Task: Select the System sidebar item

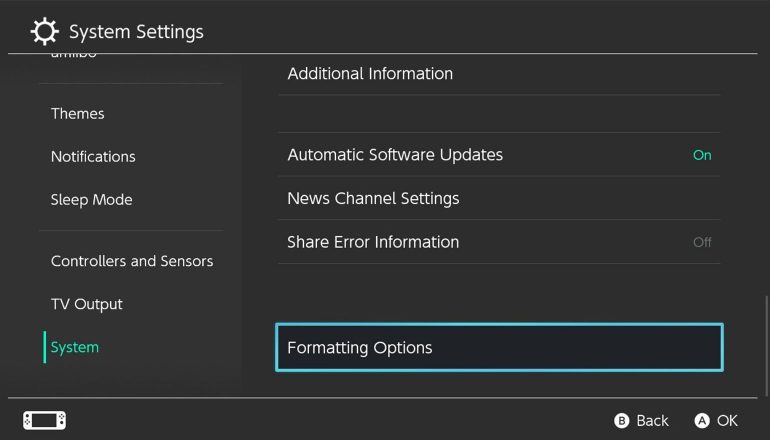Action: click(75, 347)
